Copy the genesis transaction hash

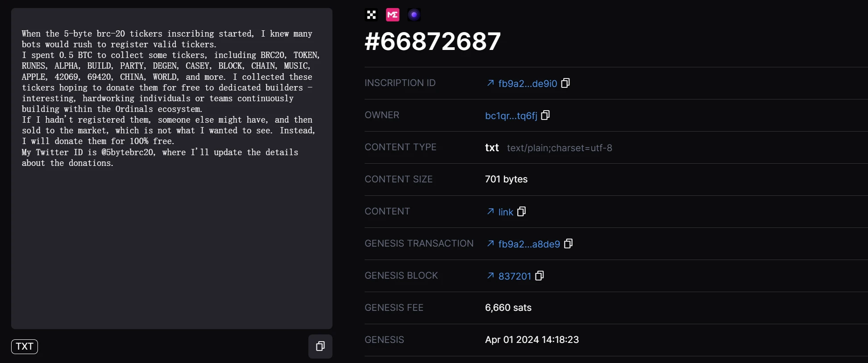coord(568,244)
